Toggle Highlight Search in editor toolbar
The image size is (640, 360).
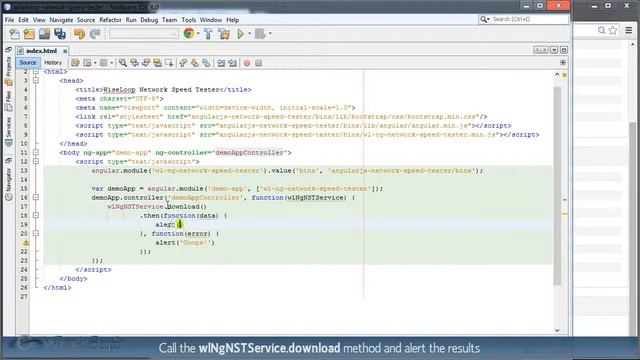coord(157,63)
